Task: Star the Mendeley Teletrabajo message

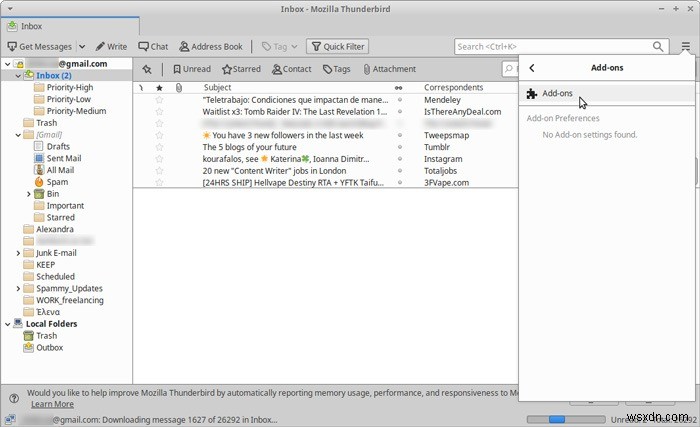Action: [159, 100]
